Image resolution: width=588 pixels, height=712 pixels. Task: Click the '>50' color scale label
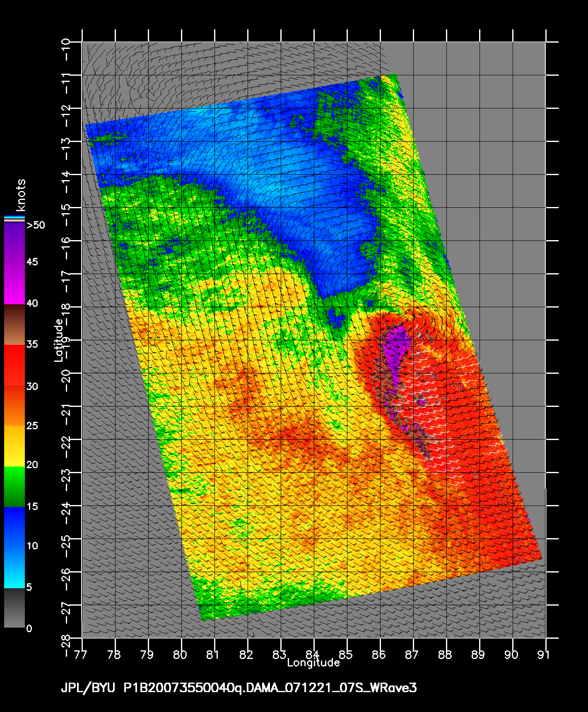pyautogui.click(x=36, y=225)
